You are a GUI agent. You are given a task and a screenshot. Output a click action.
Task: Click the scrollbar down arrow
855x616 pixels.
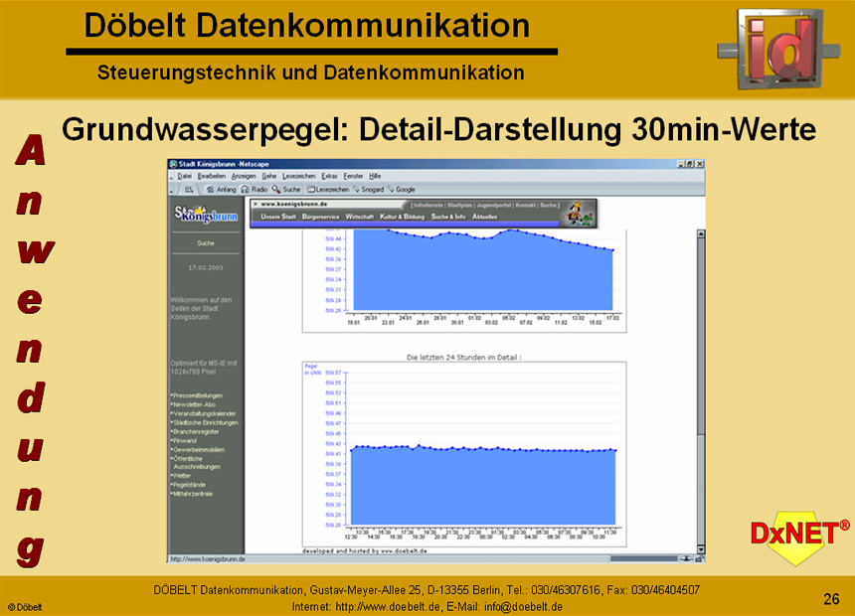click(701, 549)
